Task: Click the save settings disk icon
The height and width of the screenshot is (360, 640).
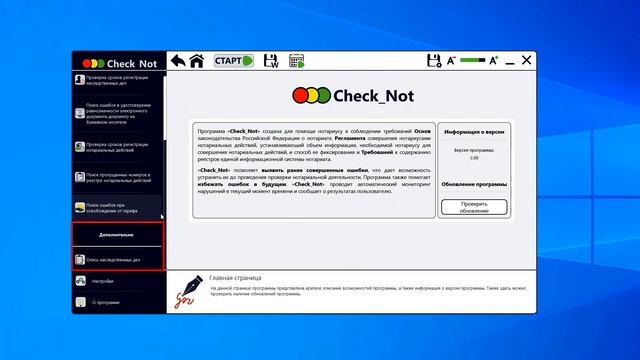Action: [434, 60]
